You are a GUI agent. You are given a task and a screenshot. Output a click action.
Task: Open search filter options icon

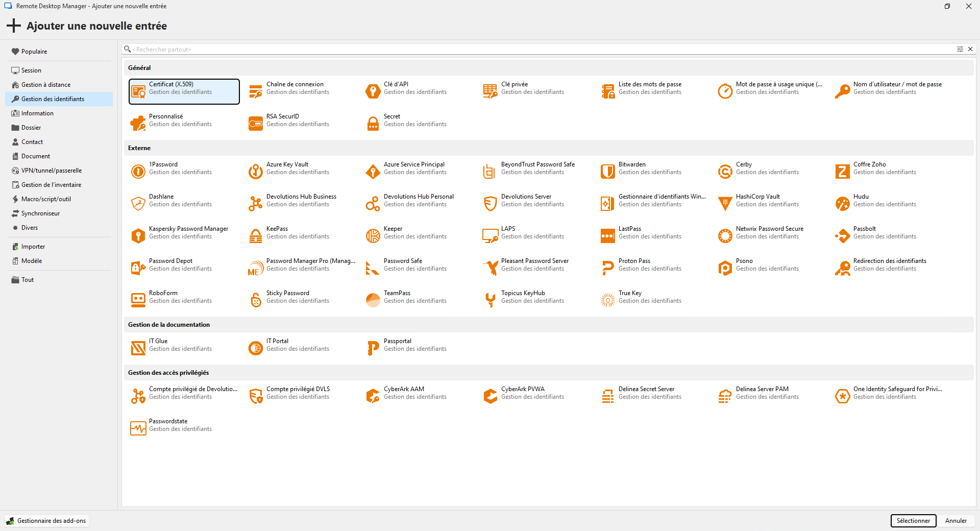point(960,49)
